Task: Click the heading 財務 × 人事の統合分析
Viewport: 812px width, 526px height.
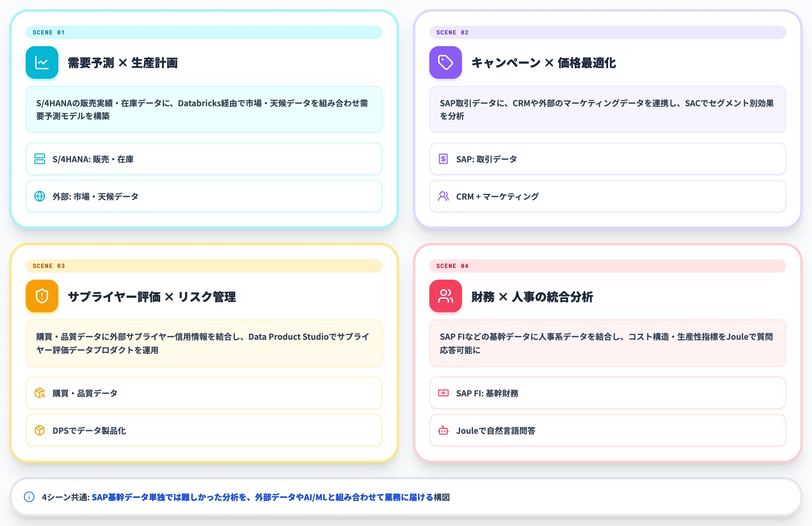Action: [532, 297]
